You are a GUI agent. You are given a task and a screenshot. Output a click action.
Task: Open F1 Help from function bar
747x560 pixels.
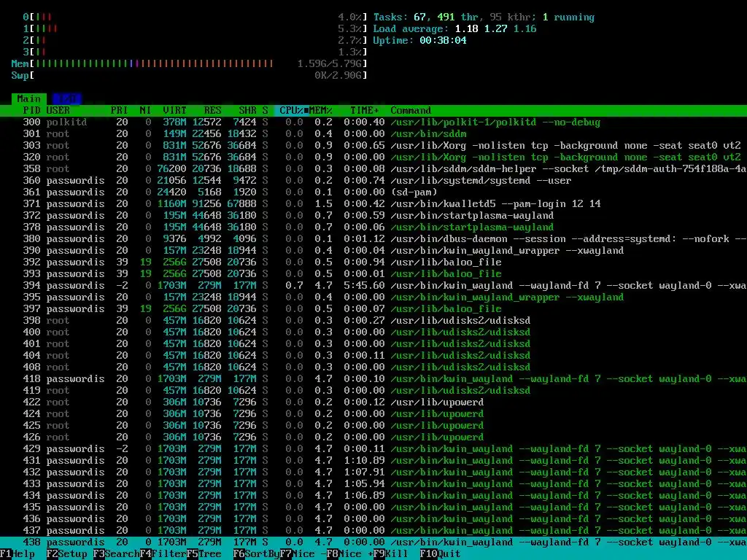[x=18, y=554]
